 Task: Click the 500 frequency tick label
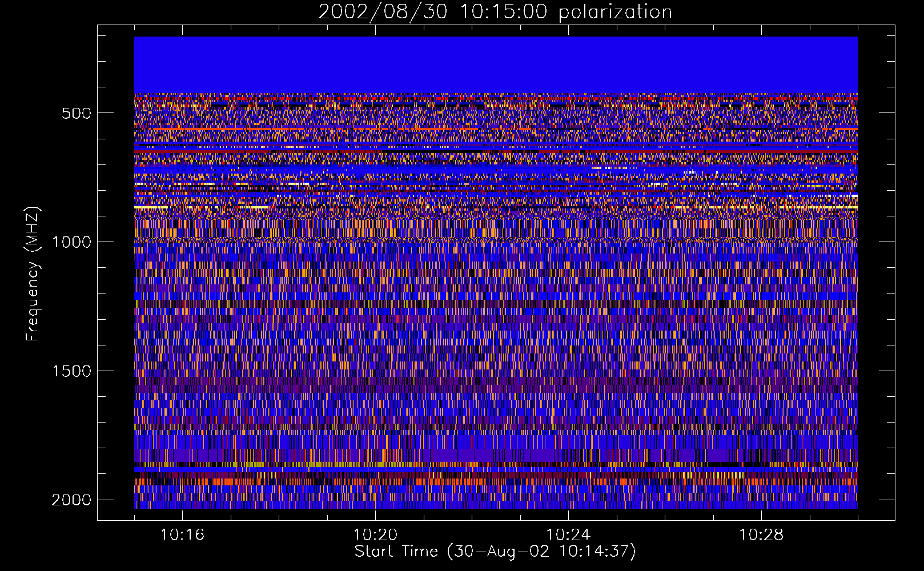click(77, 113)
